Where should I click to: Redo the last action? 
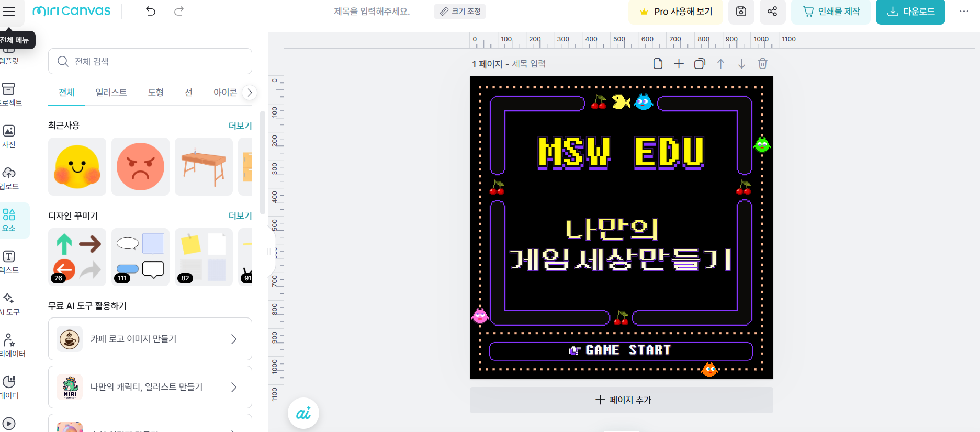tap(179, 11)
